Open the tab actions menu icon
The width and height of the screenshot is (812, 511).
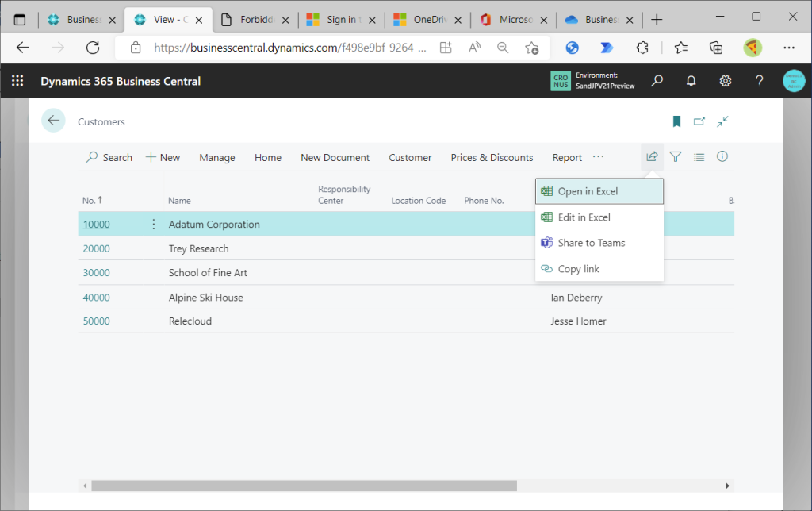click(20, 20)
